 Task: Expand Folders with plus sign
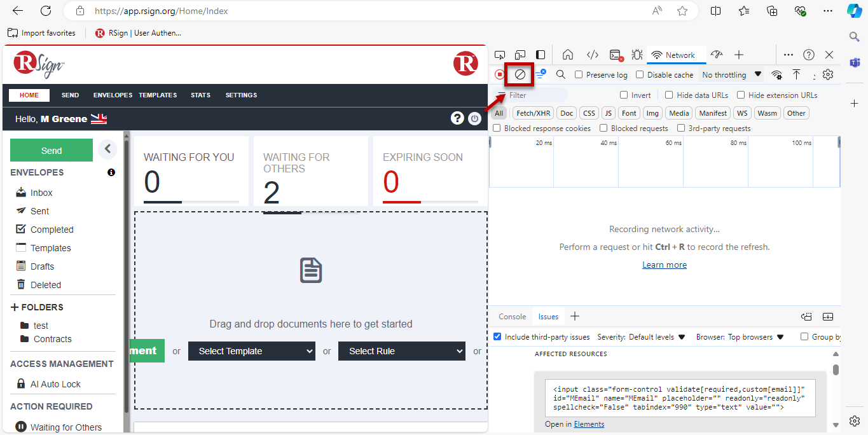pyautogui.click(x=15, y=307)
